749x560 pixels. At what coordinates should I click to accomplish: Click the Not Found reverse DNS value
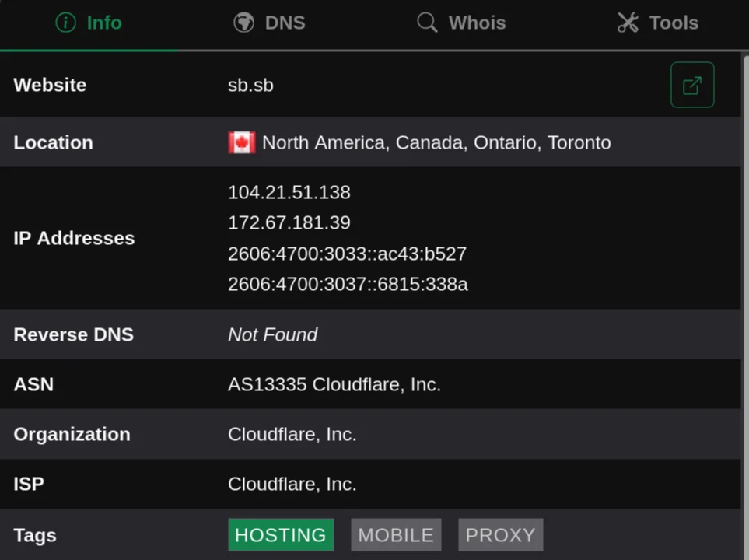tap(273, 334)
